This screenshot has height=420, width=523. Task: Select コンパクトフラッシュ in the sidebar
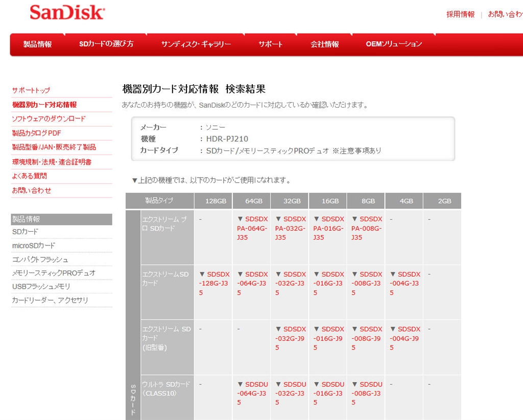coord(40,259)
